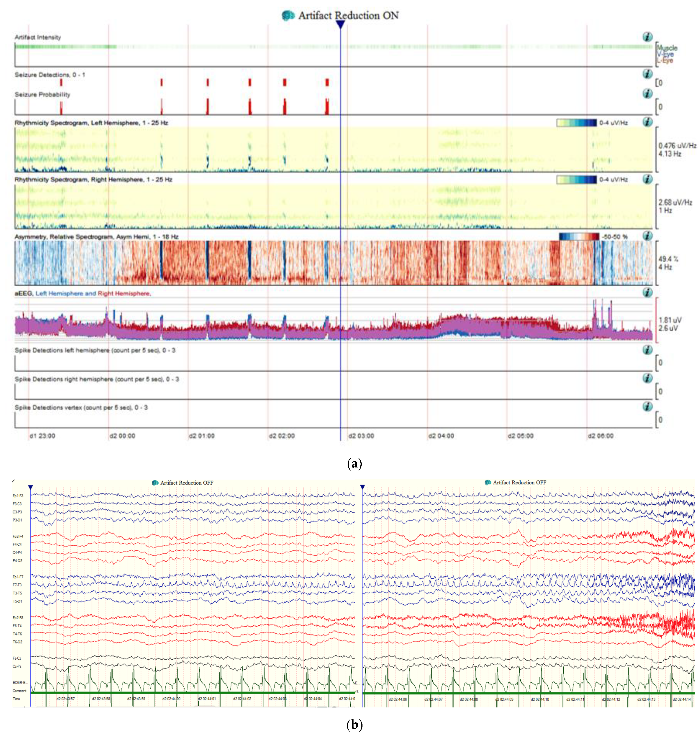Select the Fp1-F3 channel label
700x735 pixels.
click(18, 496)
